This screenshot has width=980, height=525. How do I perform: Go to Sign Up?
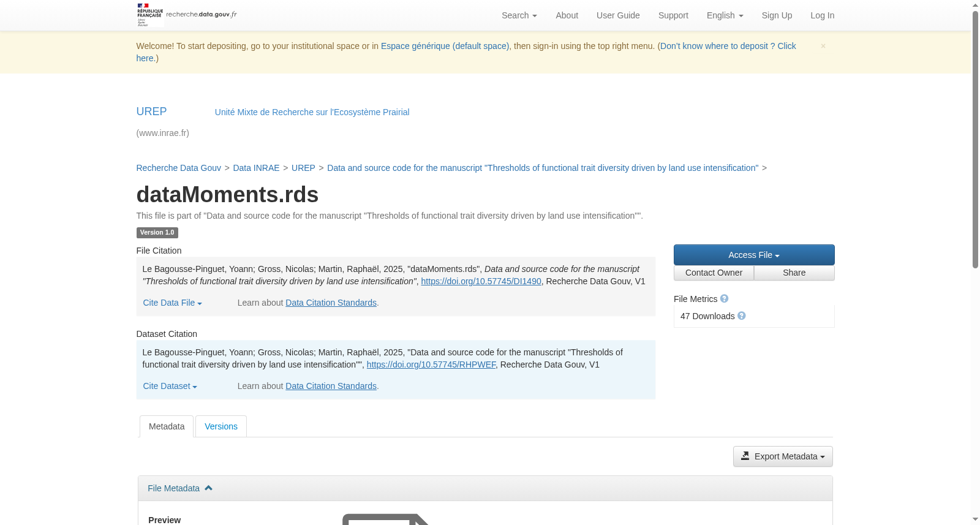777,15
